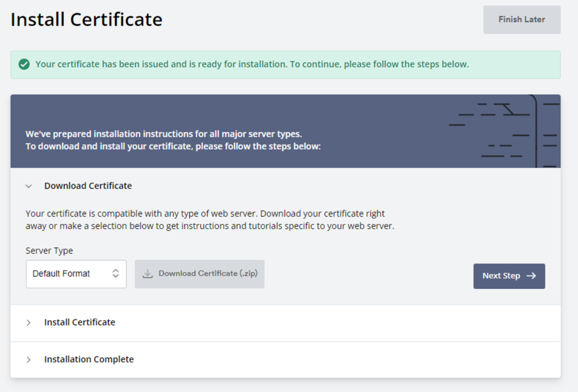Click the Server Type field label
This screenshot has height=392, width=578.
[49, 250]
